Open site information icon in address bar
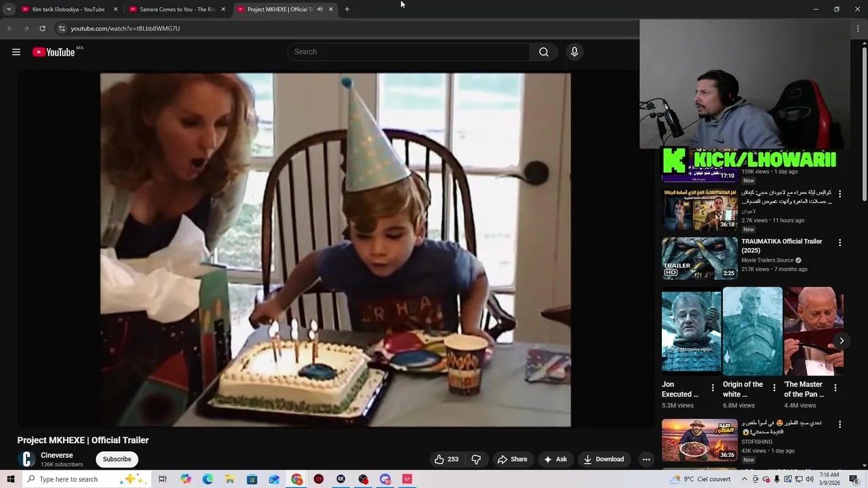Viewport: 868px width, 488px height. click(62, 28)
